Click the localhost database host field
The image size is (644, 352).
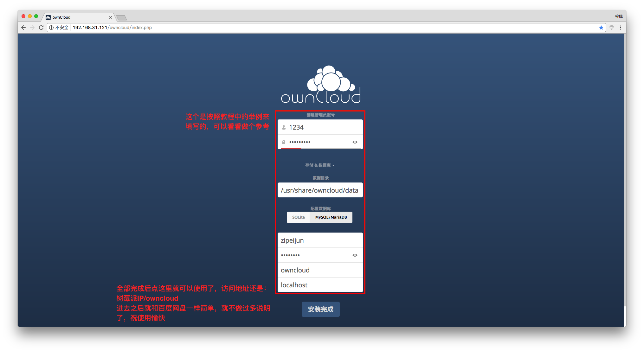(320, 285)
